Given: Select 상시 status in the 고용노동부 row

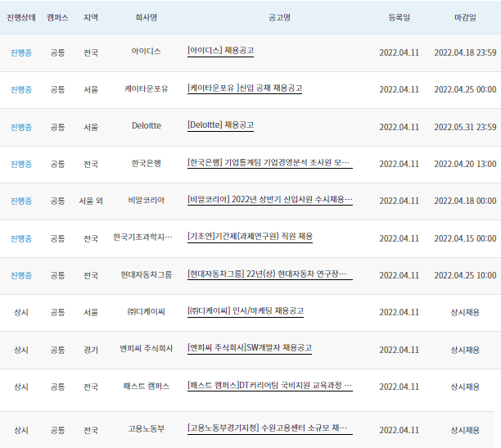Looking at the screenshot, I should pyautogui.click(x=21, y=430).
